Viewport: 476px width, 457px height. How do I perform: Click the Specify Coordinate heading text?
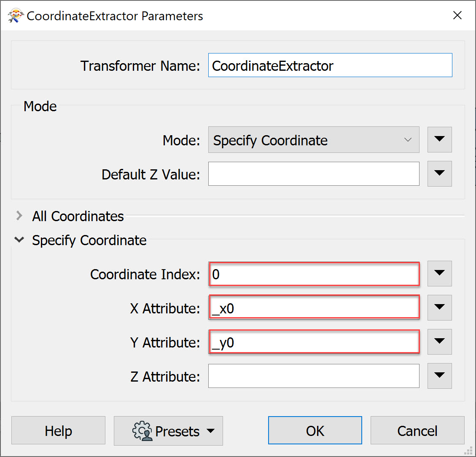click(89, 241)
